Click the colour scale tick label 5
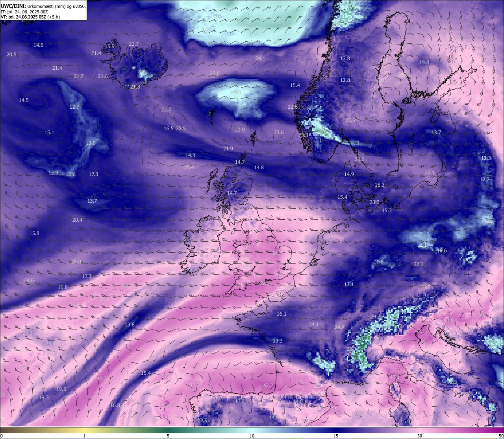This screenshot has height=439, width=504. tap(168, 436)
